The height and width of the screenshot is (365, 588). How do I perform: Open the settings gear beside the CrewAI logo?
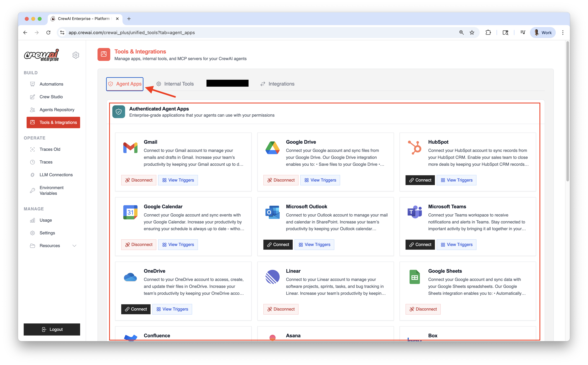tap(76, 55)
